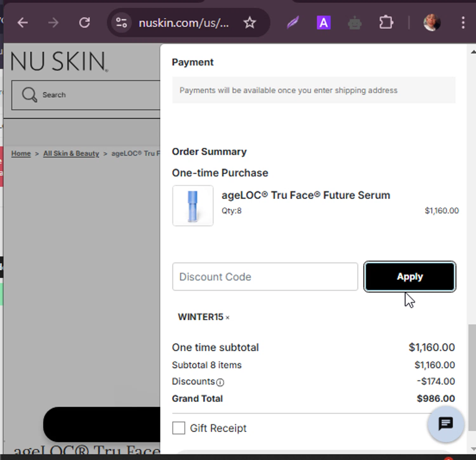The width and height of the screenshot is (476, 460).
Task: Click the Grand Total $986.00 amount
Action: point(436,398)
